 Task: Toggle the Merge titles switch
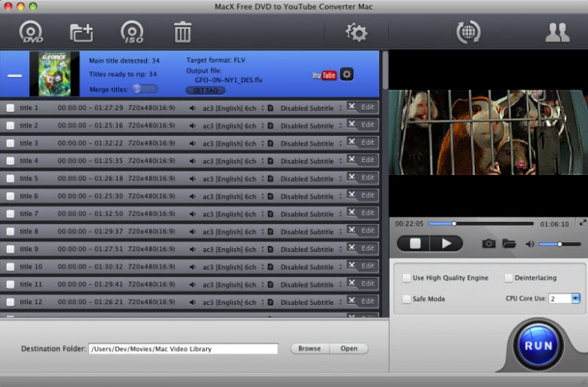coord(145,89)
